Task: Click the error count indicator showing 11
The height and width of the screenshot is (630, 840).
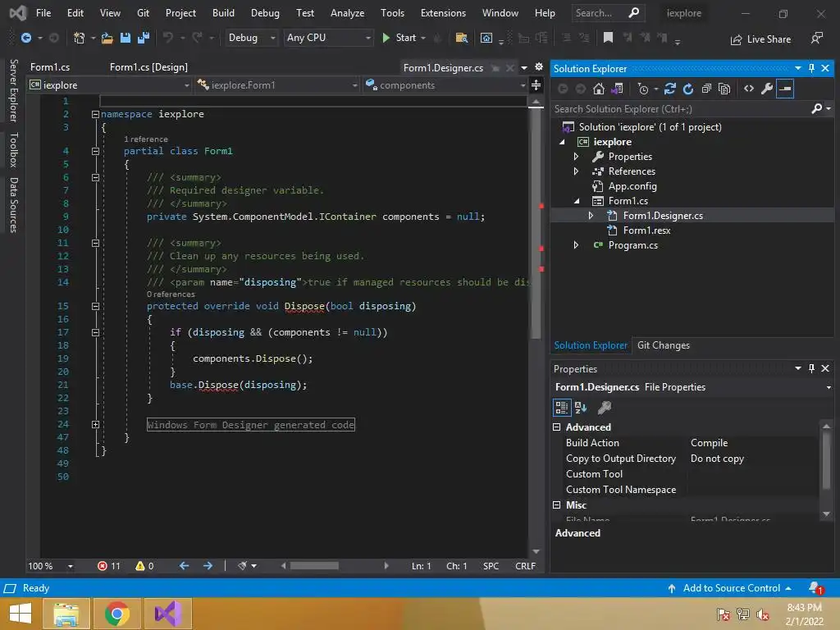Action: click(x=109, y=566)
